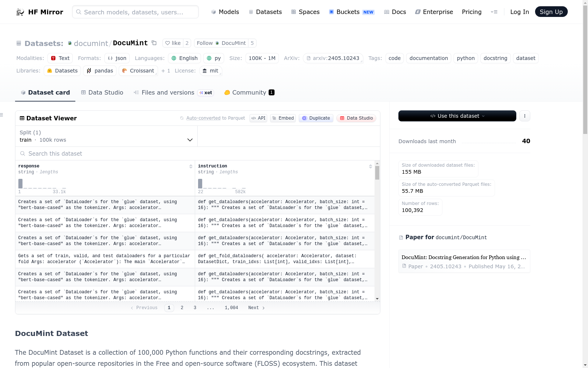Select the py language tag
This screenshot has width=588, height=368.
pos(214,58)
